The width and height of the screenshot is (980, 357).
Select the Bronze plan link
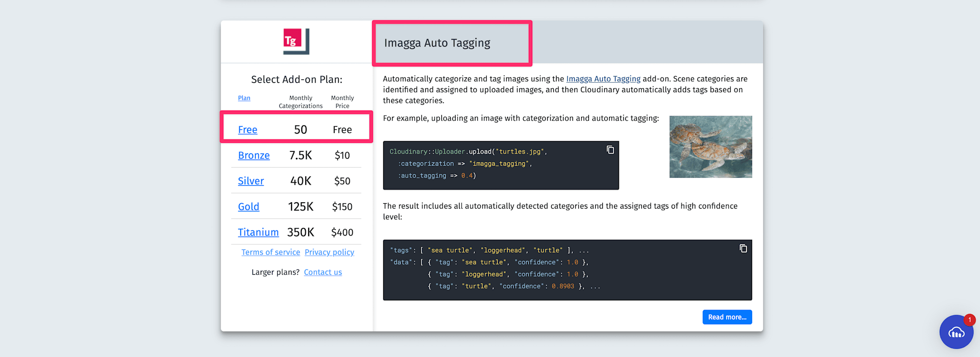pos(254,155)
